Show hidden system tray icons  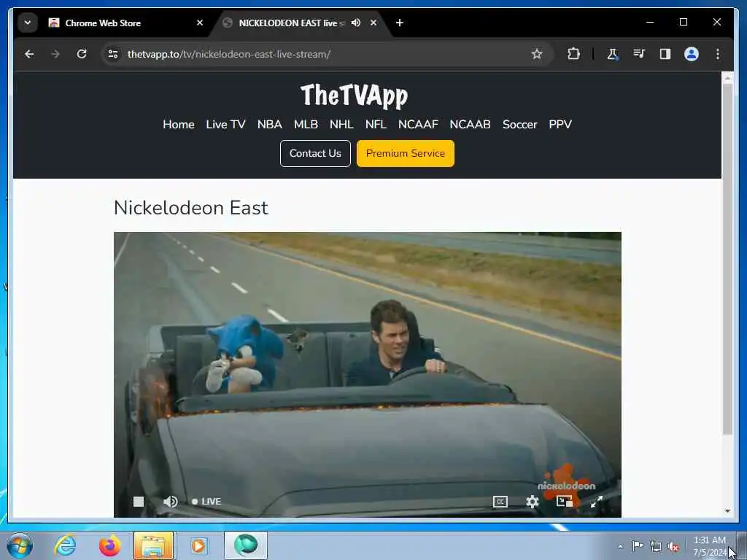point(620,546)
